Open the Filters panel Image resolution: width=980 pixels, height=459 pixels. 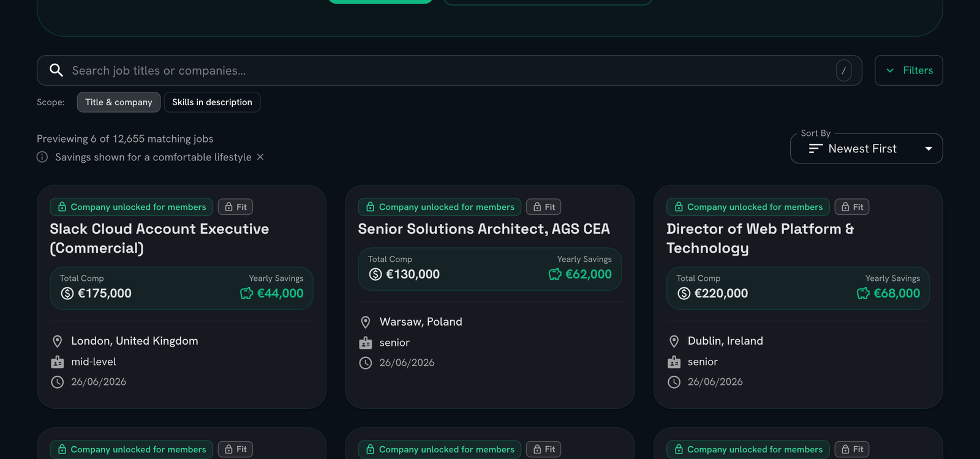908,70
